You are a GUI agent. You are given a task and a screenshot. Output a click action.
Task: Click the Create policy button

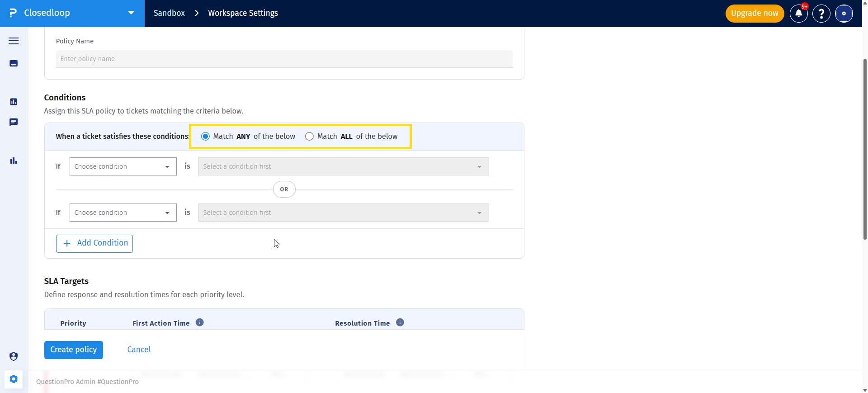(74, 350)
